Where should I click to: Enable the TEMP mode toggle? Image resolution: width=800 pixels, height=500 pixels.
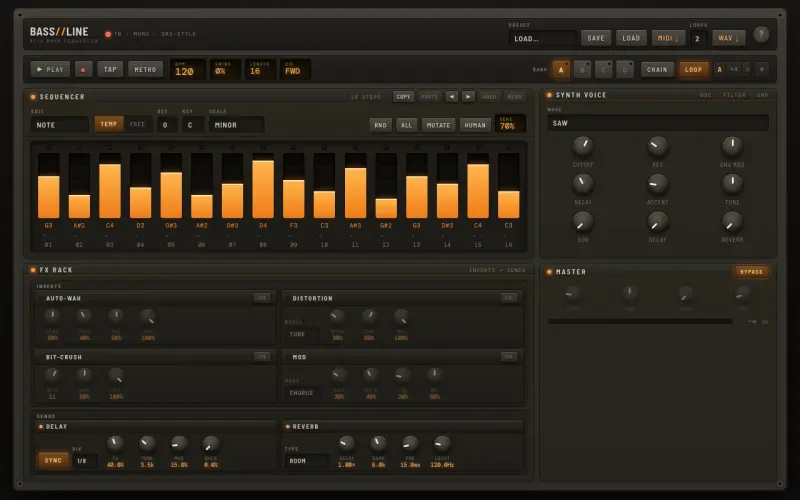[x=109, y=124]
